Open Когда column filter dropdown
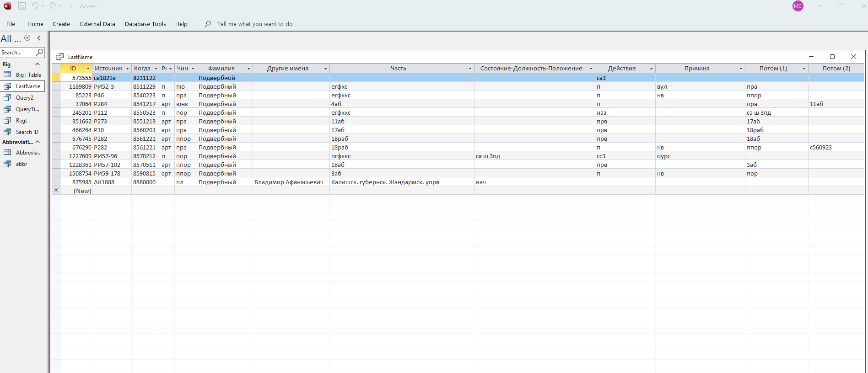 [156, 69]
